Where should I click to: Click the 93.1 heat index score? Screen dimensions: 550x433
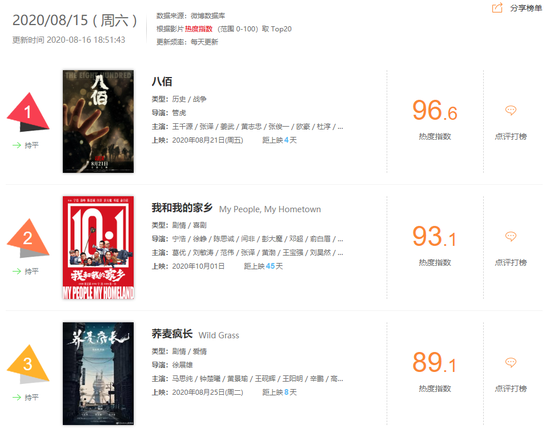coord(434,237)
